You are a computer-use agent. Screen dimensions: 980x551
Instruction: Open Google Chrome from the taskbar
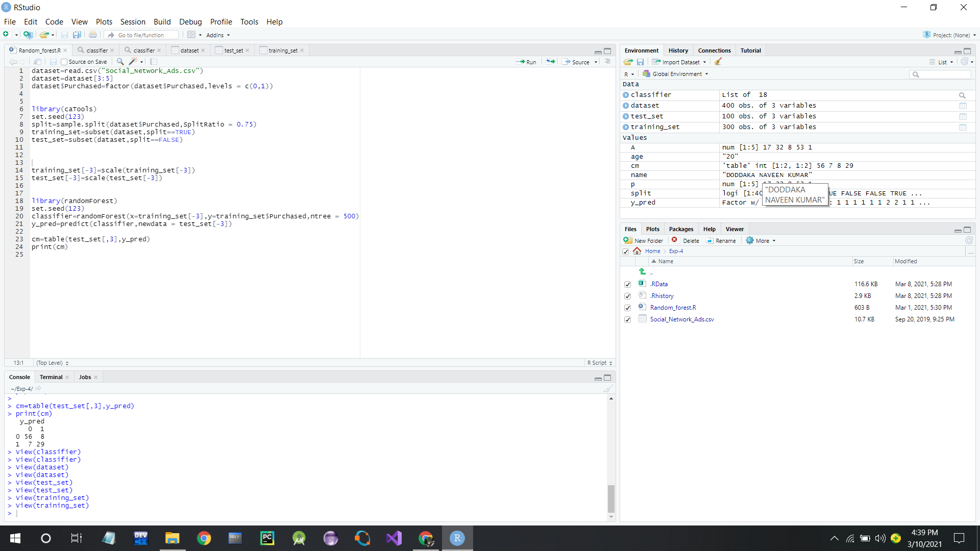(x=204, y=538)
